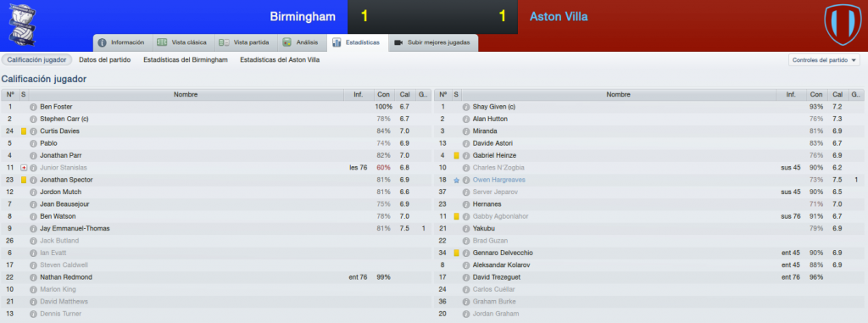Screen dimensions: 868x323
Task: Sort Birmingham table by Nombre column
Action: pos(186,95)
